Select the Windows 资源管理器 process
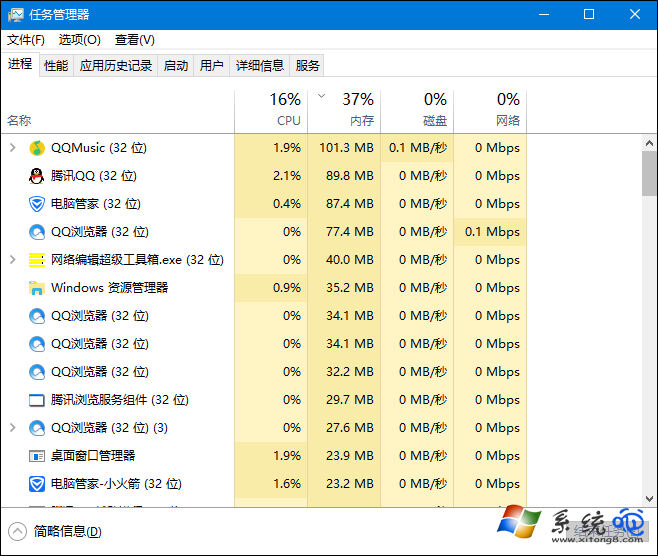This screenshot has width=658, height=556. click(264, 288)
